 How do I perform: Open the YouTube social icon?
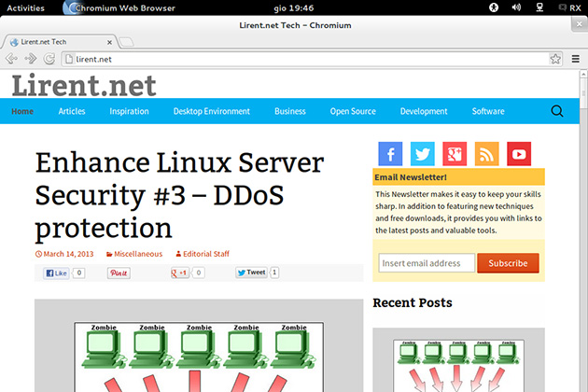tap(519, 154)
